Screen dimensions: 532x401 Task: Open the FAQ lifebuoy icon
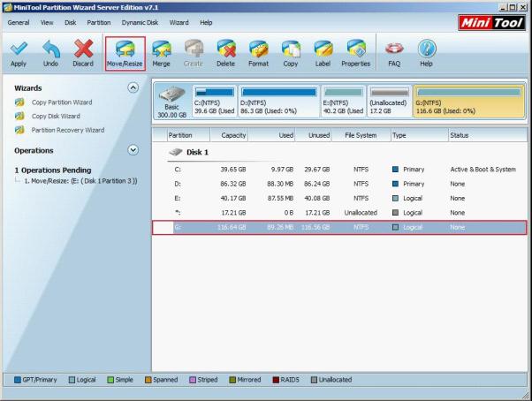(x=394, y=49)
